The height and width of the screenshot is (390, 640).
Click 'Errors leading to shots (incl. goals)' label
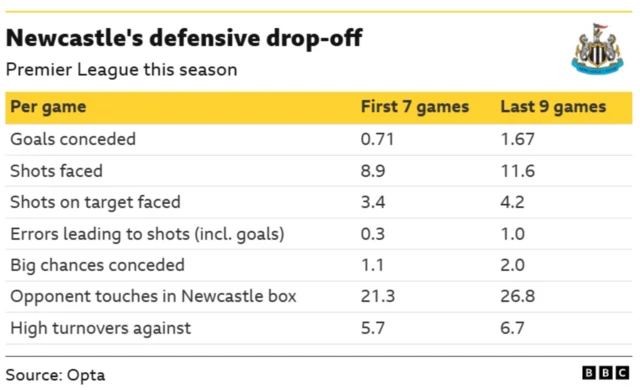click(147, 234)
